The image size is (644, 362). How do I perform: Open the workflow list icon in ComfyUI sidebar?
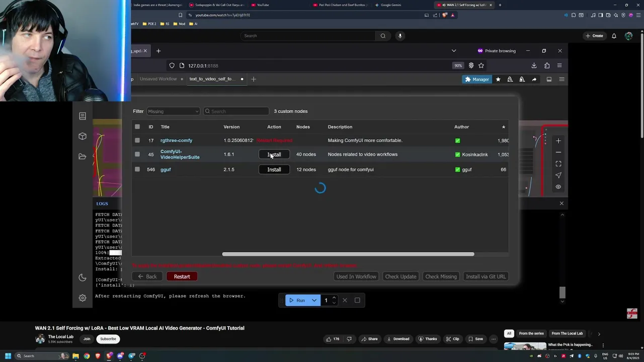(x=83, y=116)
